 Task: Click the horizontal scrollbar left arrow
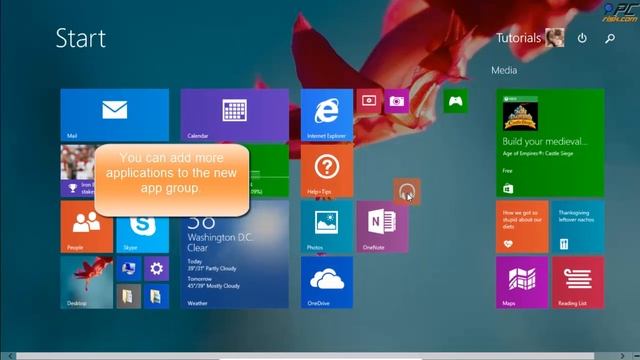(11, 356)
